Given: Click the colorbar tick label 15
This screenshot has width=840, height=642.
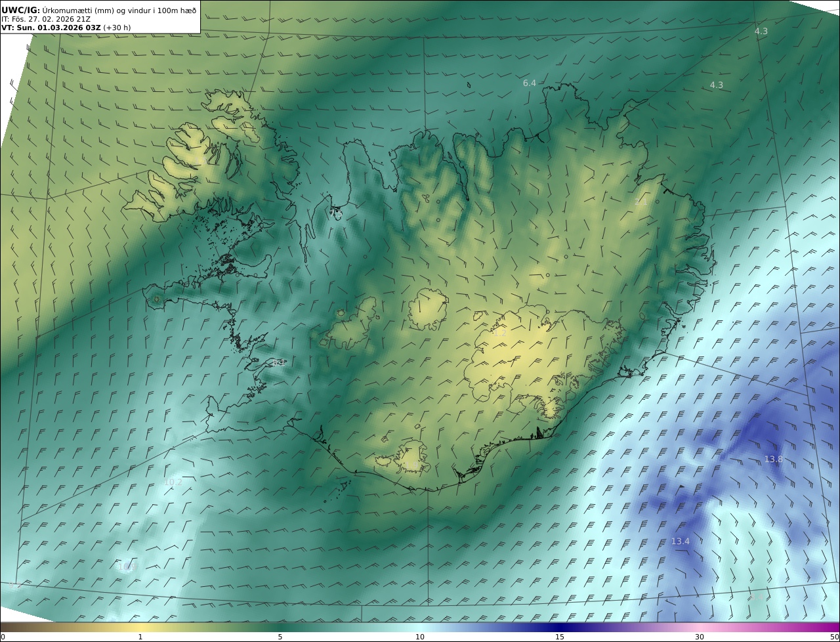Looking at the screenshot, I should 560,637.
